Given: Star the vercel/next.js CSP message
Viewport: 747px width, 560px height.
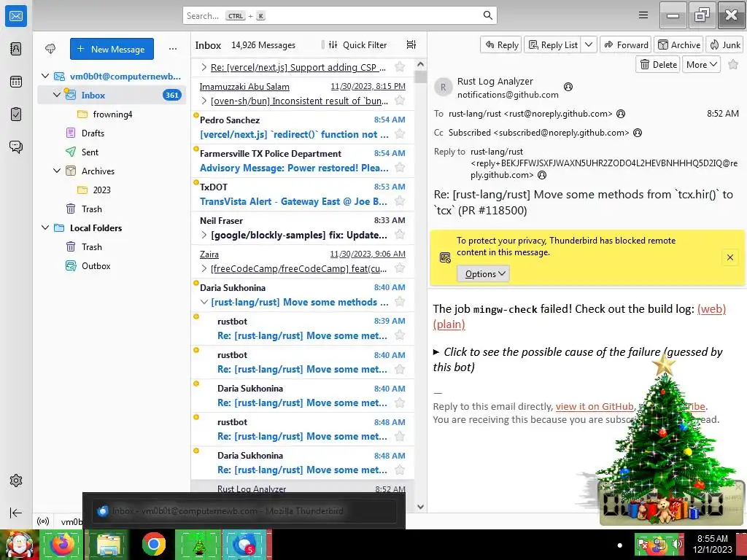Looking at the screenshot, I should click(400, 66).
